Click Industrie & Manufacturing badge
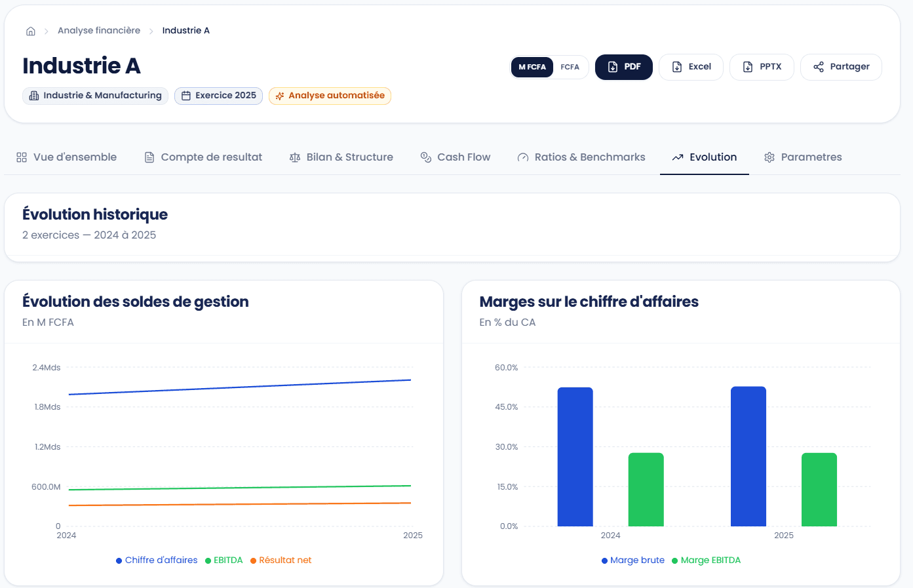Viewport: 913px width, 588px height. (96, 96)
